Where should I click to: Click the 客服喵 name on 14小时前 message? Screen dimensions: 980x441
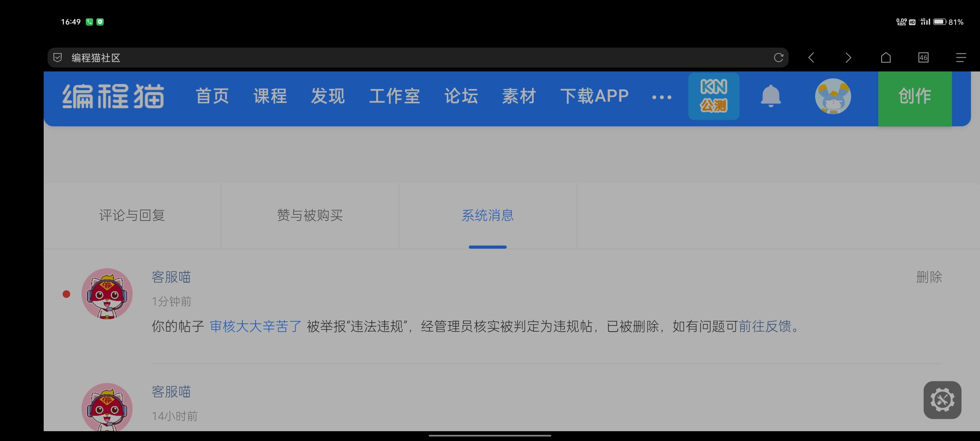point(171,392)
